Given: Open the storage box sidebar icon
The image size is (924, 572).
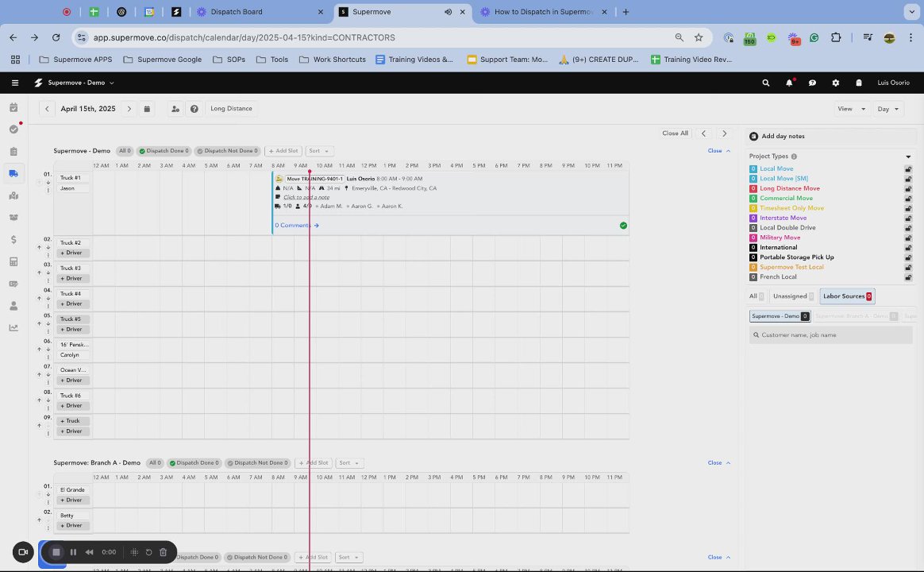Looking at the screenshot, I should point(13,218).
